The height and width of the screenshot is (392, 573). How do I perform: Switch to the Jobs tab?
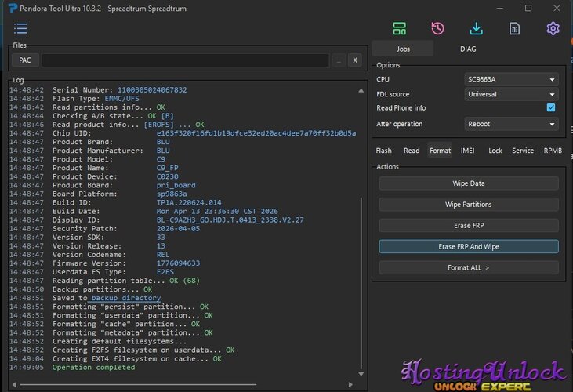(x=403, y=49)
